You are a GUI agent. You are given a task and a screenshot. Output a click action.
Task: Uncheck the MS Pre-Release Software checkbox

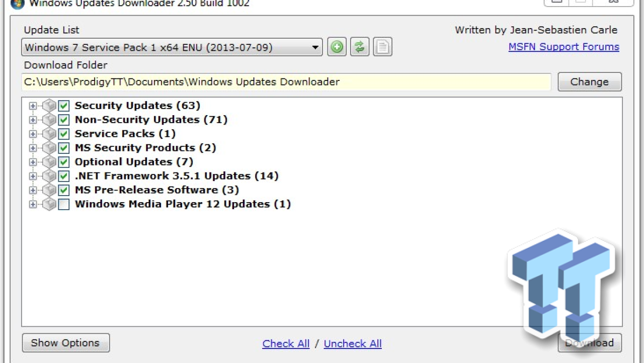point(63,190)
